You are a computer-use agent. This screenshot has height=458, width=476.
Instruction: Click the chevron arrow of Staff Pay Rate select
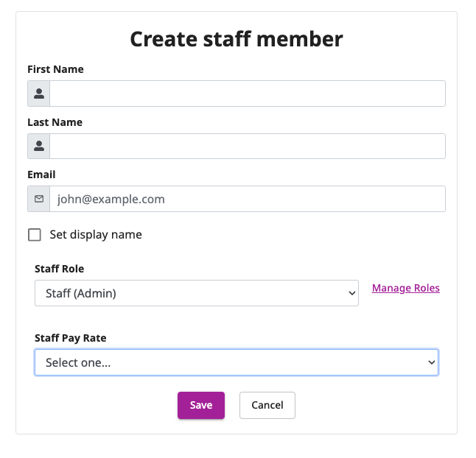(x=431, y=362)
